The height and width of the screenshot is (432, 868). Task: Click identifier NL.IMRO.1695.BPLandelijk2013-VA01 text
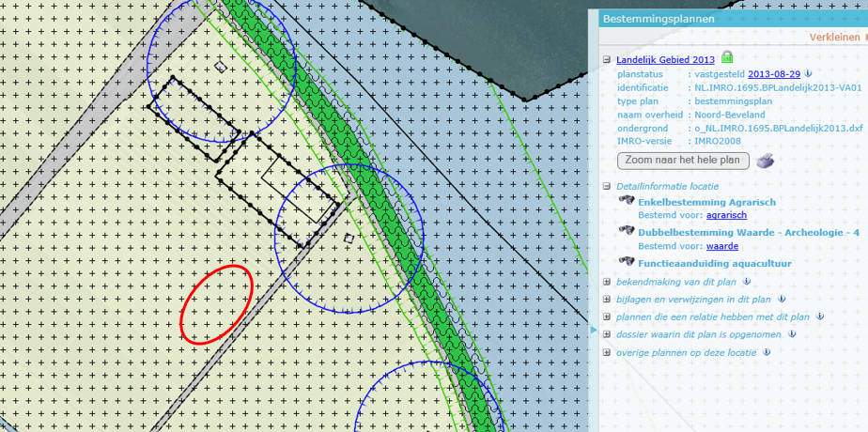click(x=778, y=88)
